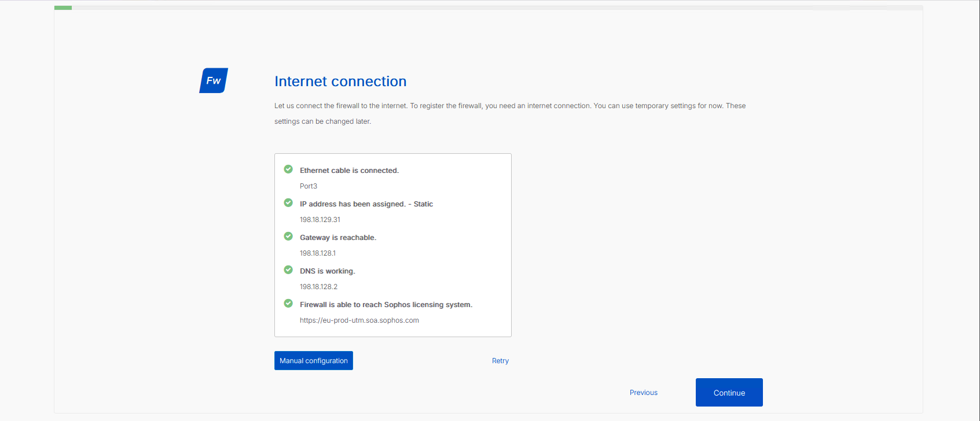
Task: Click the IP address 198.18.129.31
Action: [320, 220]
